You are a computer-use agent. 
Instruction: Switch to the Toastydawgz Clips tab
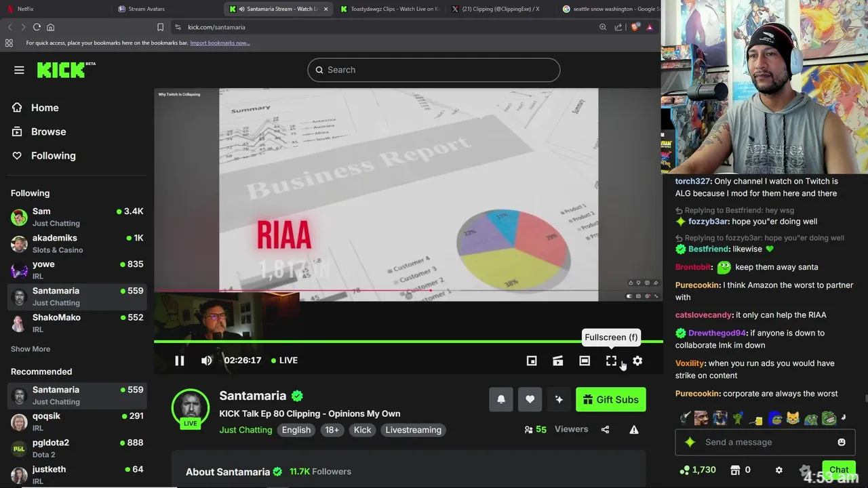point(389,9)
